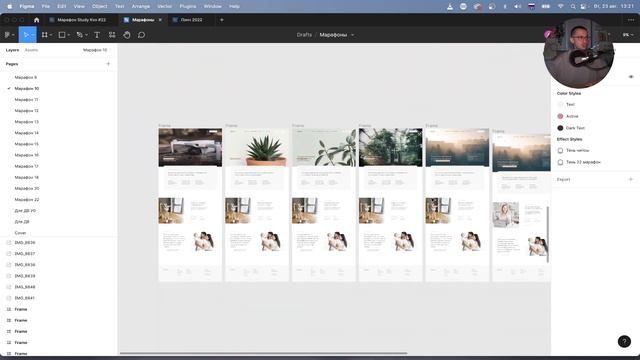Open the Resources components tool
Viewport: 640px width, 360px height.
click(112, 35)
